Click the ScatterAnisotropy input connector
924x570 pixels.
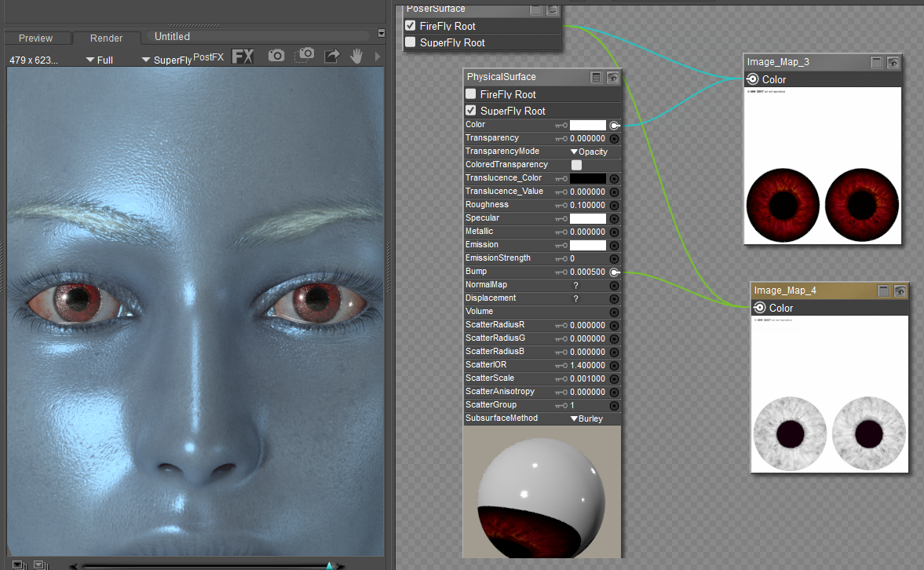coord(614,392)
